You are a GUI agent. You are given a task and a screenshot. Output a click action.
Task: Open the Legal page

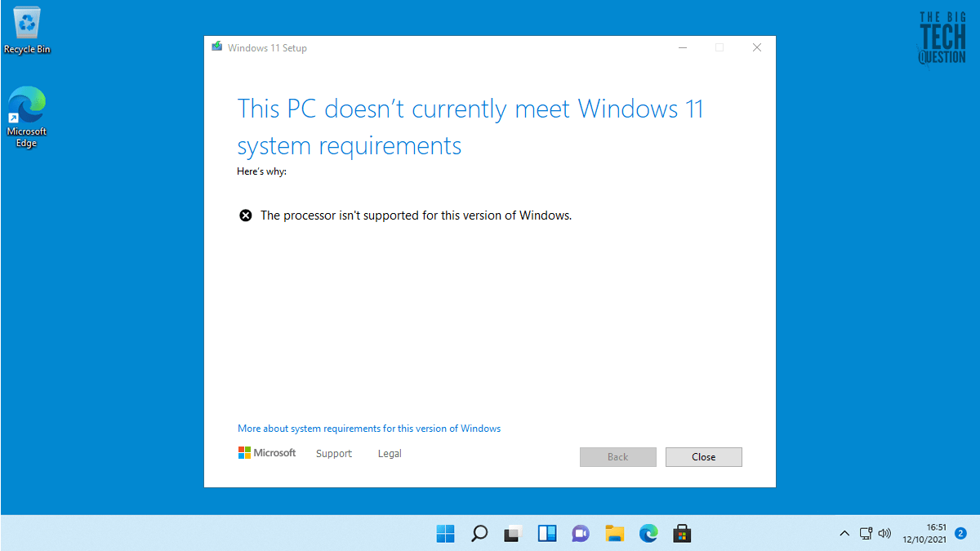tap(389, 453)
